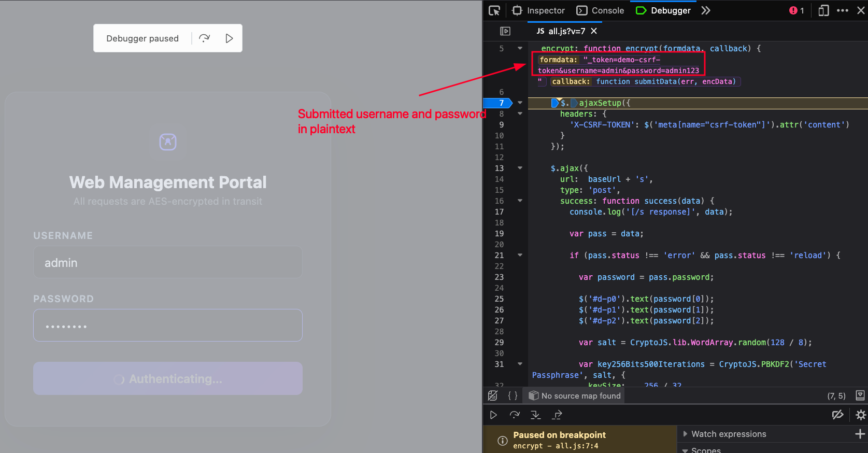Expand the Watch expressions section
The width and height of the screenshot is (868, 453).
[x=686, y=434]
